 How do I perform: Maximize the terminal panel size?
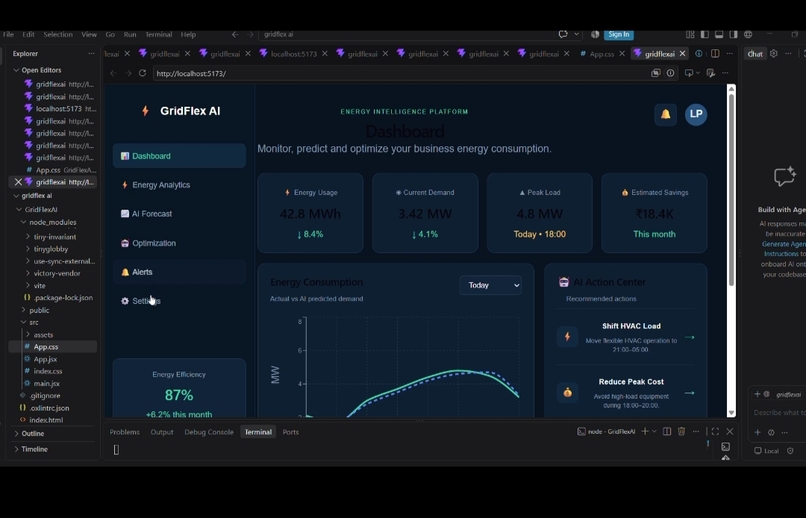click(715, 432)
